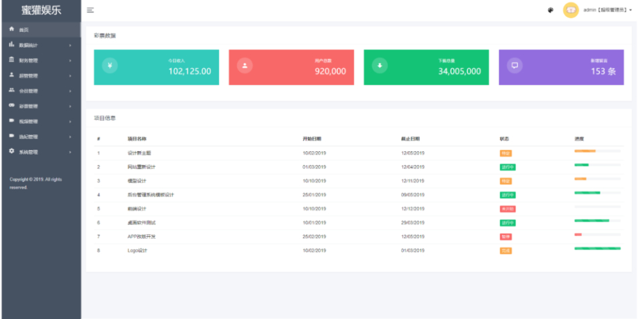Screen dimensions: 644x319
Task: Expand the 视频管理 sidebar submenu arrow
Action: coord(70,122)
